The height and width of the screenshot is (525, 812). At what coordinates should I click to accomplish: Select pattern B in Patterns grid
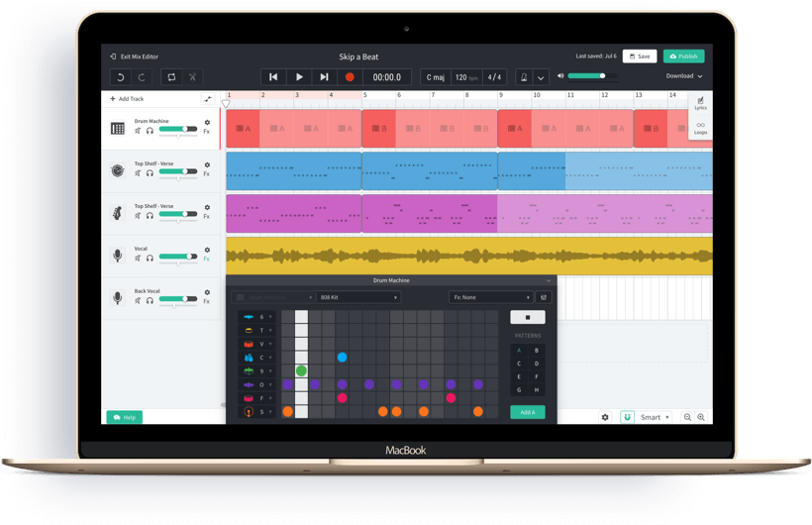point(538,350)
